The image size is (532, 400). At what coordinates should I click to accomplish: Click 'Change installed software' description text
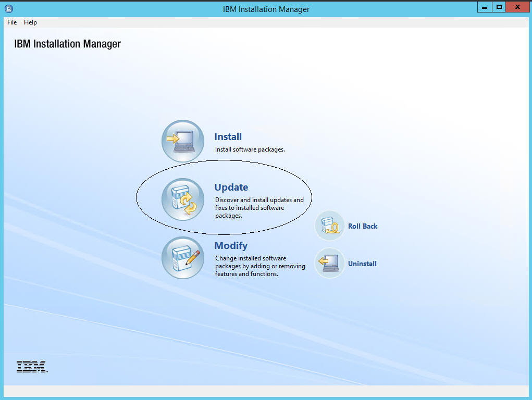(x=260, y=266)
